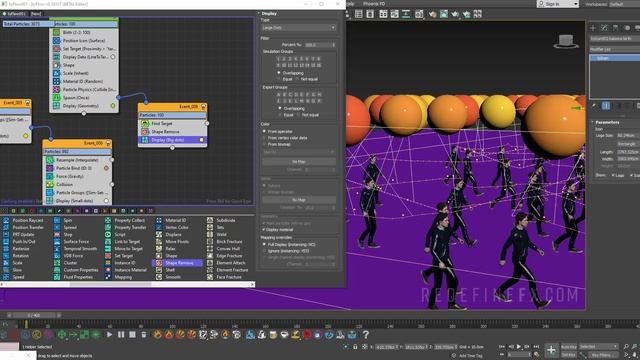Screen dimensions: 640x360
Task: Pause the simulation playback
Action: (x=121, y=335)
